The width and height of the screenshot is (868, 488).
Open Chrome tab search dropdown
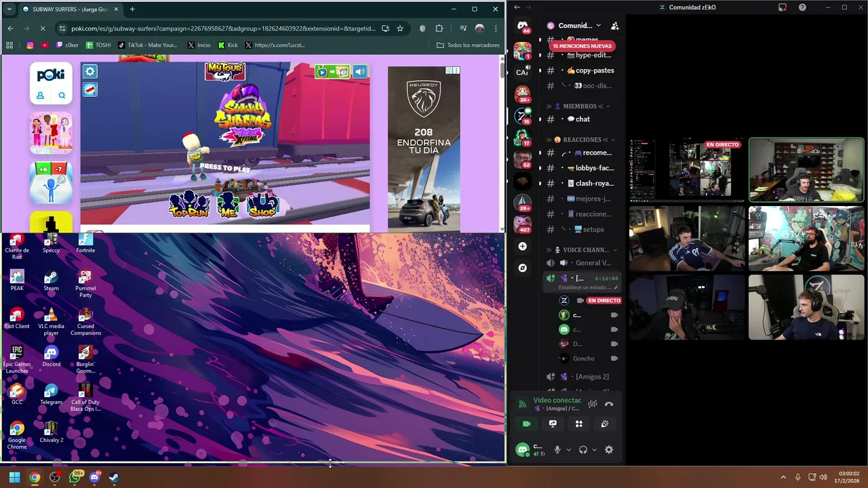pyautogui.click(x=9, y=9)
